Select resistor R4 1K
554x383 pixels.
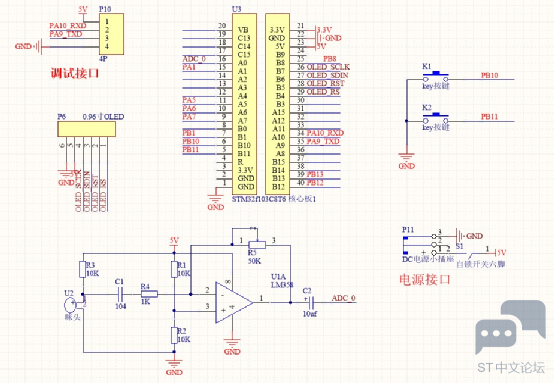coord(149,294)
